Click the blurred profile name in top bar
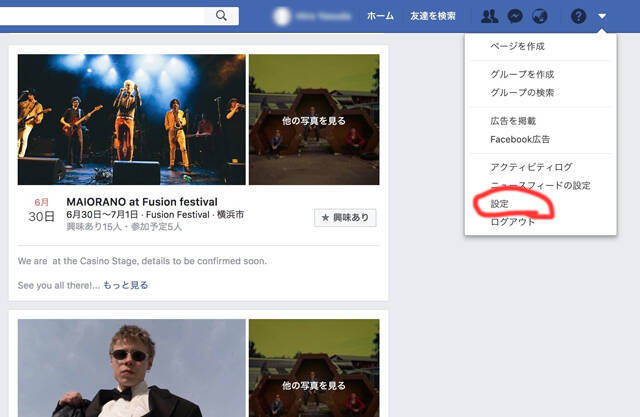Image resolution: width=640 pixels, height=417 pixels. point(323,16)
